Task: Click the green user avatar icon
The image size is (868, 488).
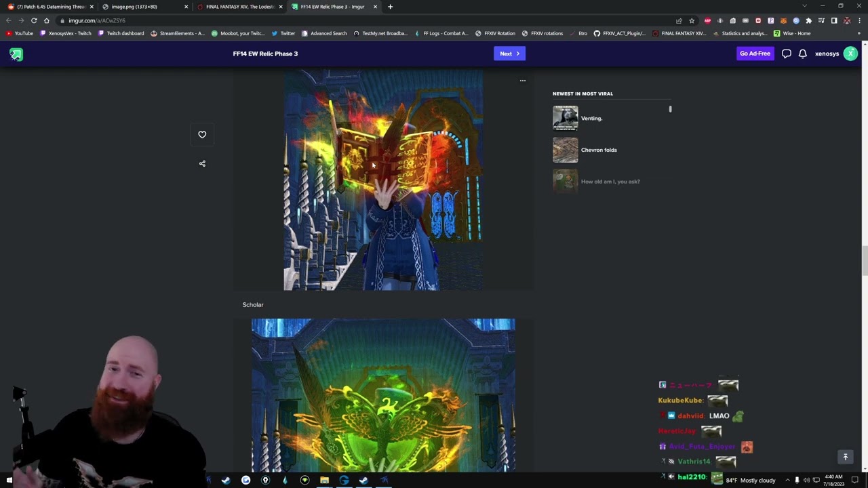Action: 850,54
